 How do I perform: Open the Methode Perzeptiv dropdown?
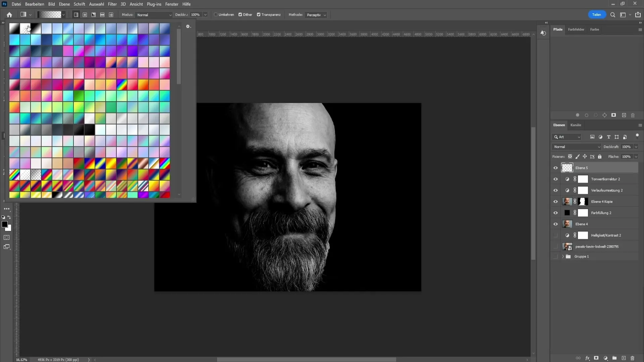pos(316,15)
